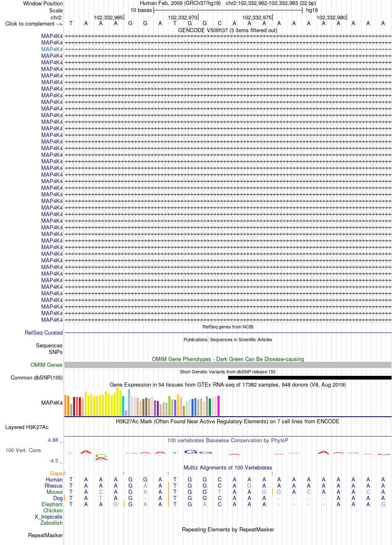Select the Elephant alignment row label
Image resolution: width=392 pixels, height=545 pixels.
[52, 504]
